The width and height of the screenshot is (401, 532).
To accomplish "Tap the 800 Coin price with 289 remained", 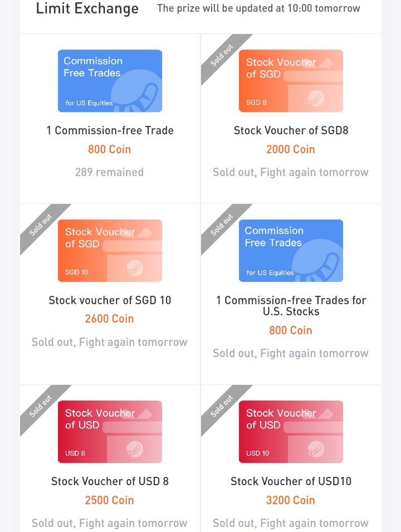I will [109, 149].
